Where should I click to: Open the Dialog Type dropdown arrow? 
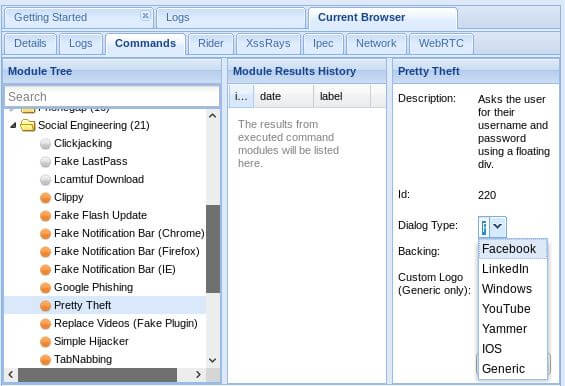pyautogui.click(x=498, y=226)
